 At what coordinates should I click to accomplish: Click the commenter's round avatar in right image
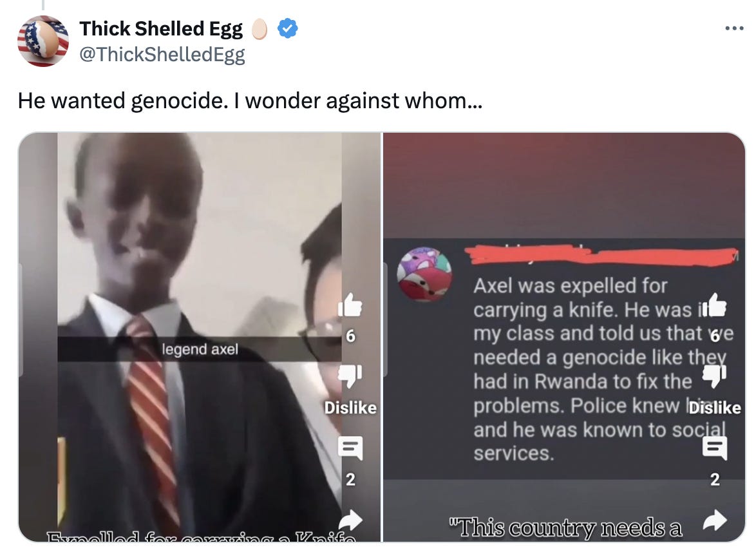point(424,274)
